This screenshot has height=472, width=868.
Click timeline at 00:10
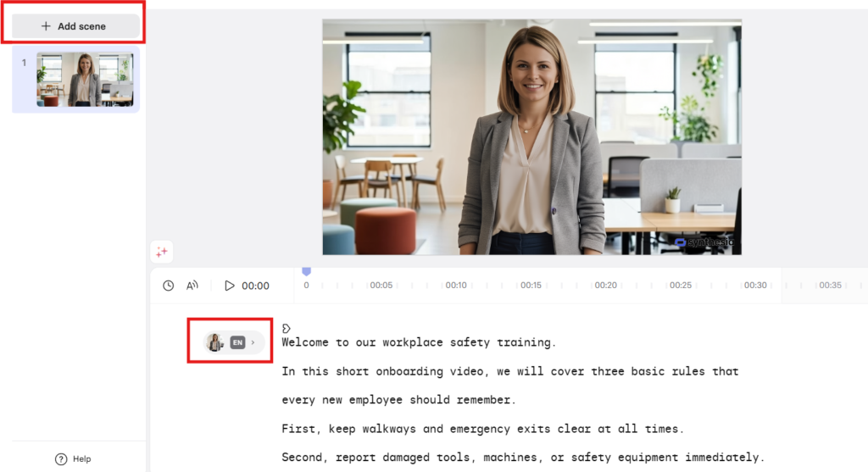coord(456,286)
